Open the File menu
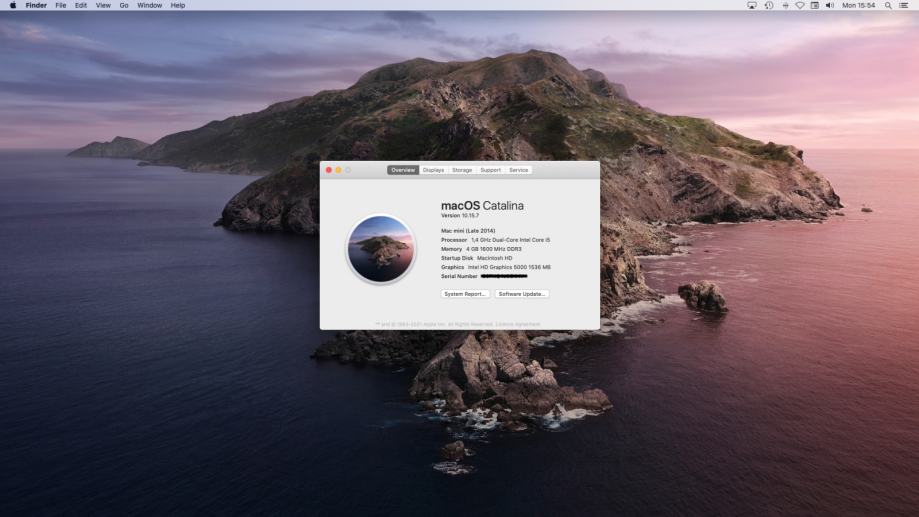The width and height of the screenshot is (919, 517). [x=61, y=5]
